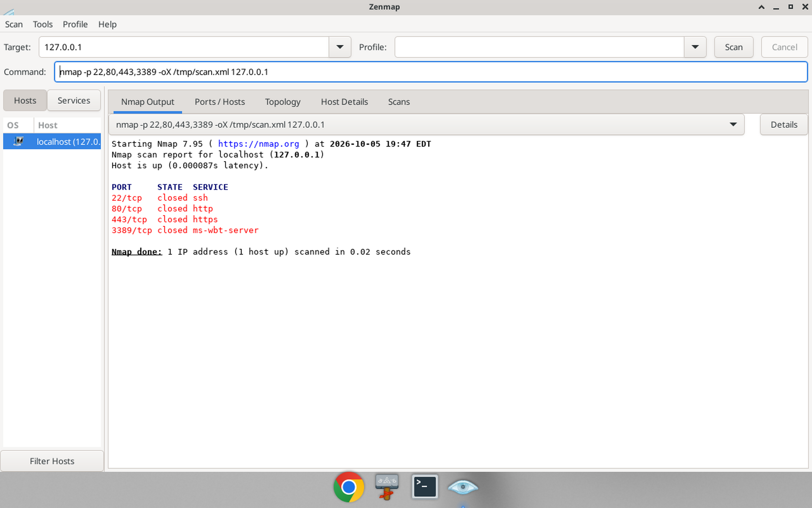The height and width of the screenshot is (508, 812).
Task: Open the Help menu
Action: [107, 24]
